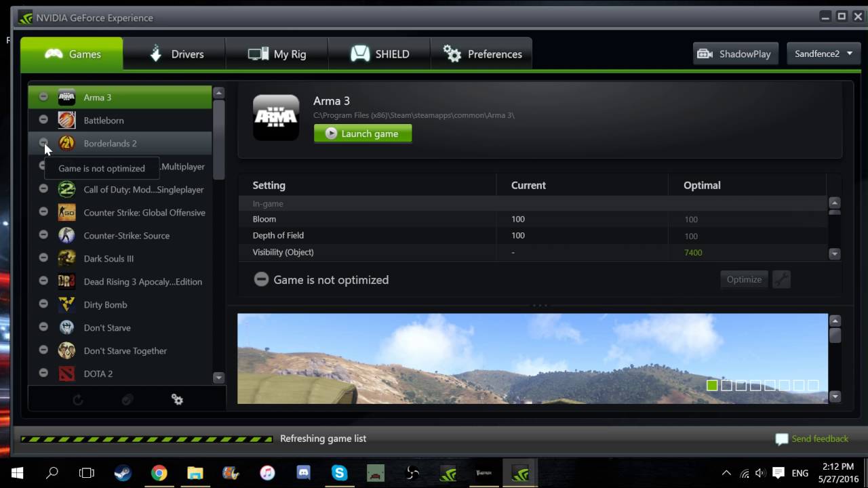The image size is (868, 488).
Task: Open games list settings gear icon
Action: (177, 400)
